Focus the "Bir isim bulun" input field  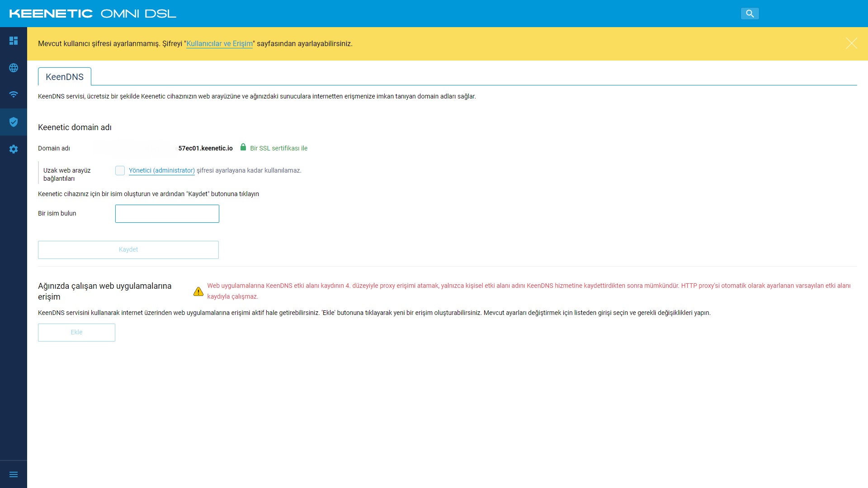[167, 214]
